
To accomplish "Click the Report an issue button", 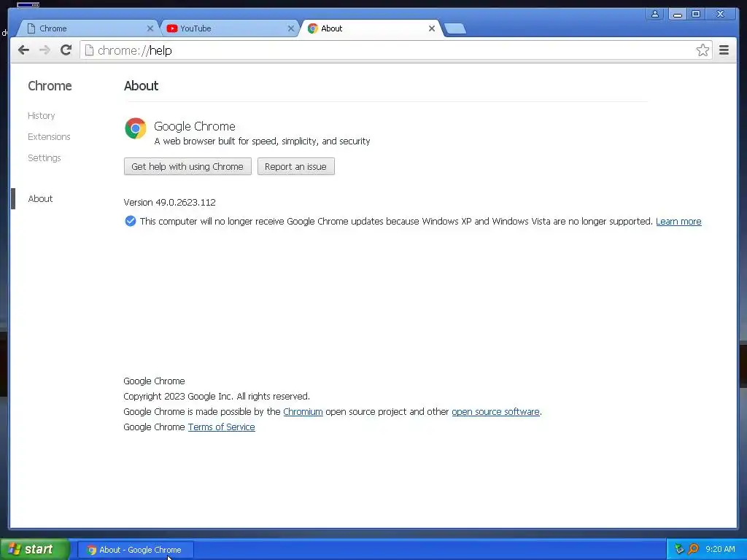I will [x=296, y=166].
